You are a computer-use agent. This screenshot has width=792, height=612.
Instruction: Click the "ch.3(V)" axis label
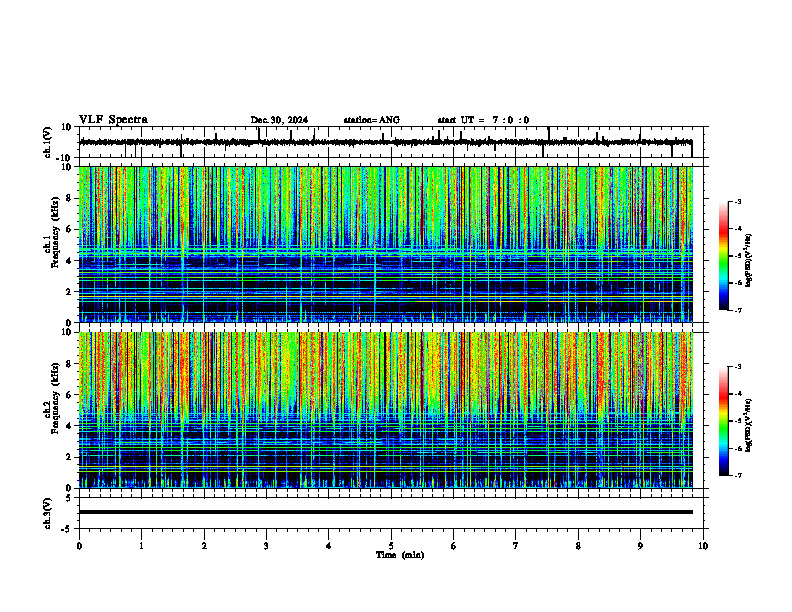[48, 513]
